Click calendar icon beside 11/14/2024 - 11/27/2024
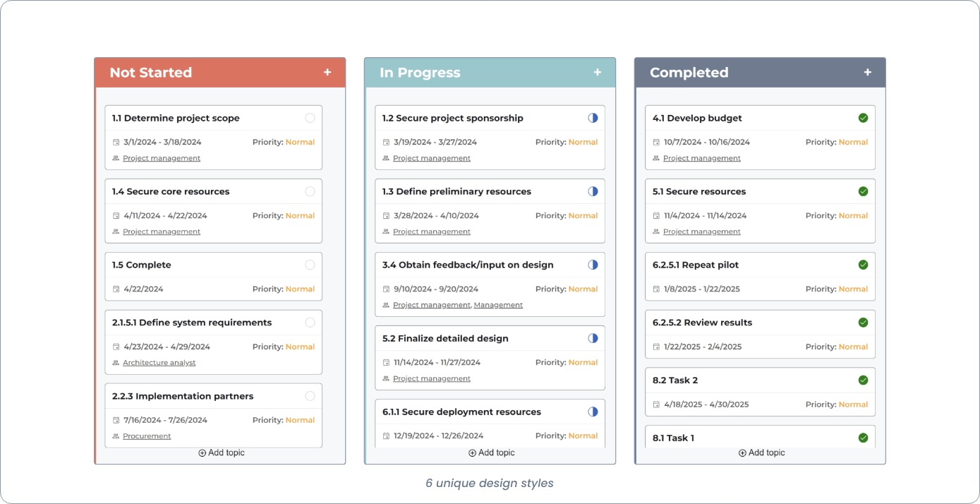The image size is (980, 504). click(386, 362)
